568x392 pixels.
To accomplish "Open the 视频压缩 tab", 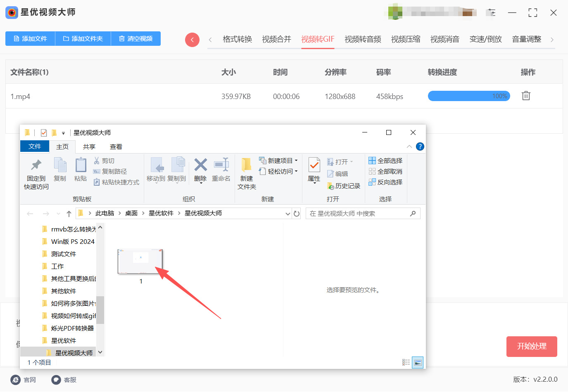I will click(406, 39).
